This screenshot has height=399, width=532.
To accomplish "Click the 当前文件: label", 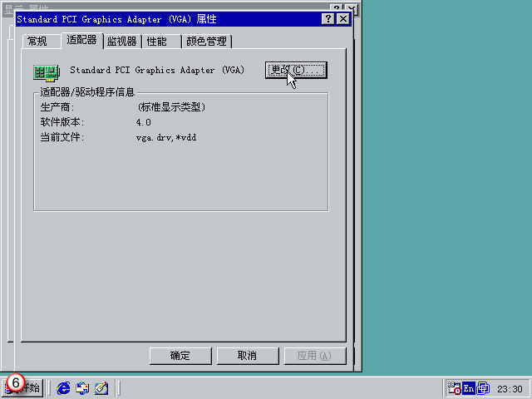I will [62, 137].
